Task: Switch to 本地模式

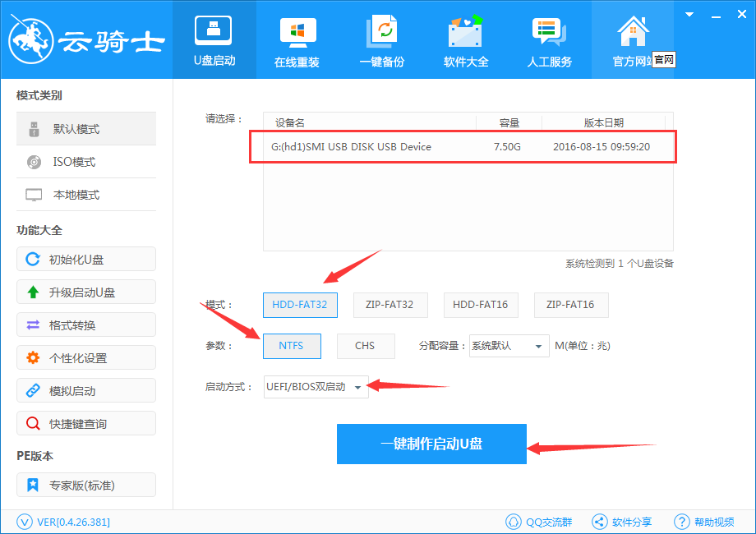Action: pyautogui.click(x=85, y=195)
